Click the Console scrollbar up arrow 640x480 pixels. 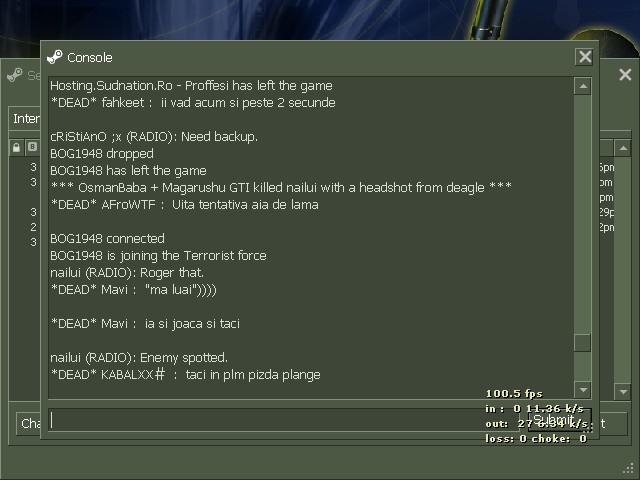pyautogui.click(x=583, y=86)
